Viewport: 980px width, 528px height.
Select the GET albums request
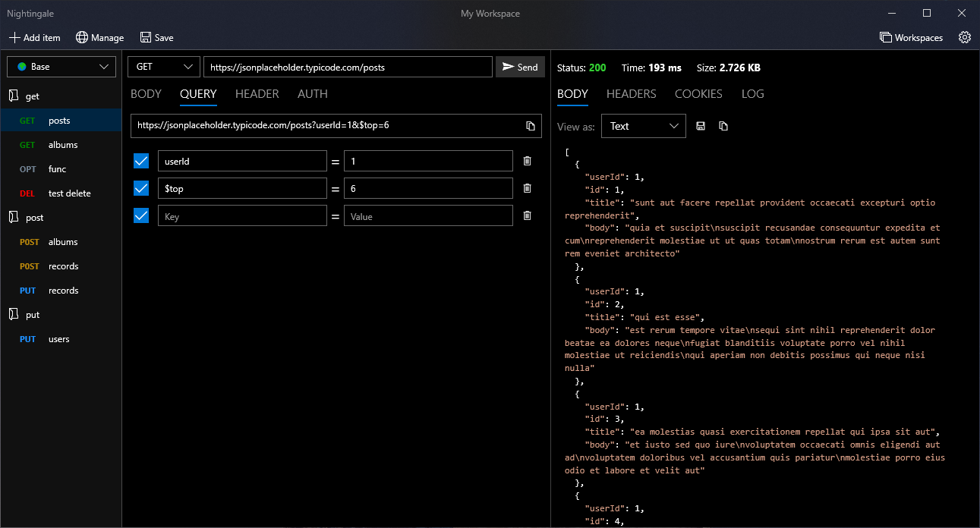[x=62, y=145]
